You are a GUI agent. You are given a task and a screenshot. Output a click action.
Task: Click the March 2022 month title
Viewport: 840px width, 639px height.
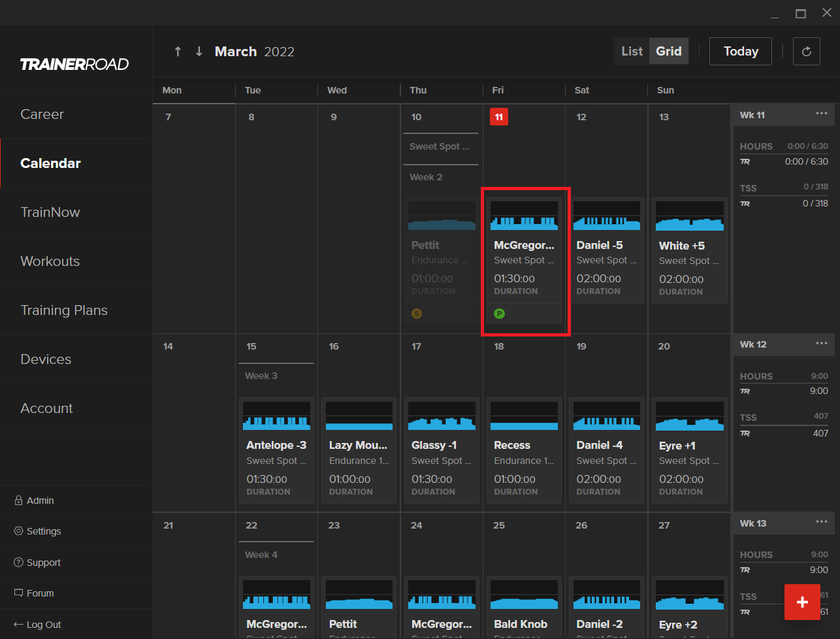tap(255, 52)
